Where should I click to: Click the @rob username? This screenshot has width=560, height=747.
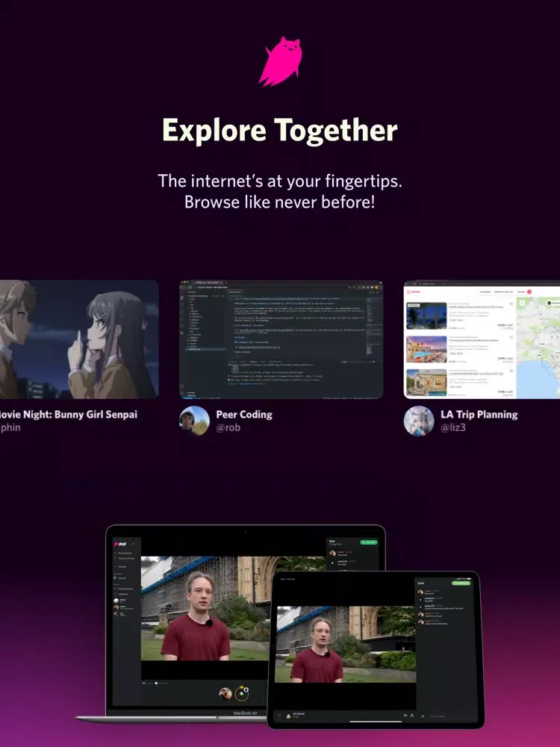pos(228,427)
